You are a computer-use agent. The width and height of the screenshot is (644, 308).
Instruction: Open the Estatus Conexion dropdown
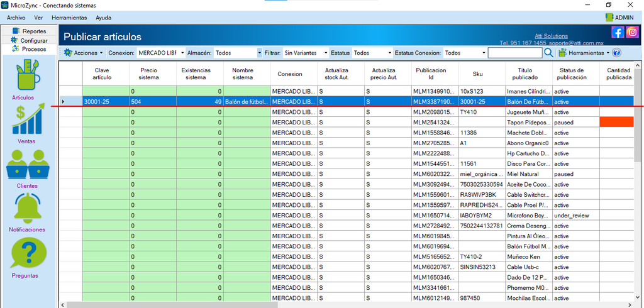point(465,53)
